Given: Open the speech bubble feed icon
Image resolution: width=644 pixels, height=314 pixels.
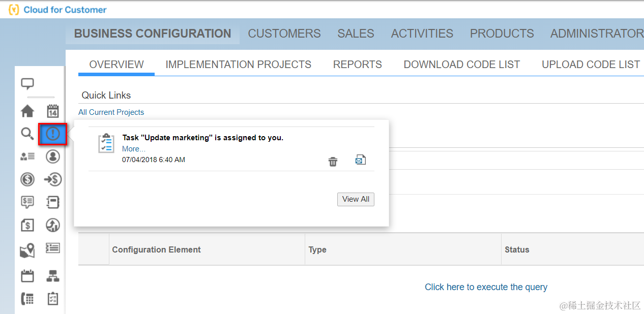Looking at the screenshot, I should [x=27, y=84].
